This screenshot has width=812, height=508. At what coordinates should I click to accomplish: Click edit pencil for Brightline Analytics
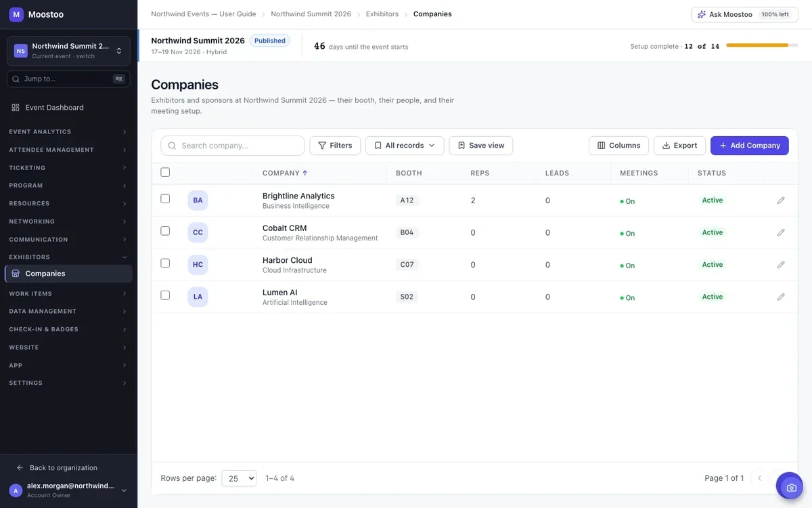point(781,200)
